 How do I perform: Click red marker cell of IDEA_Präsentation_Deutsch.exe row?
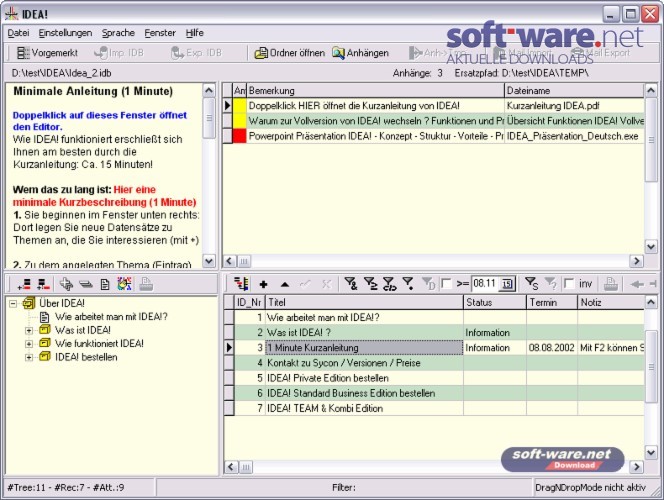240,136
